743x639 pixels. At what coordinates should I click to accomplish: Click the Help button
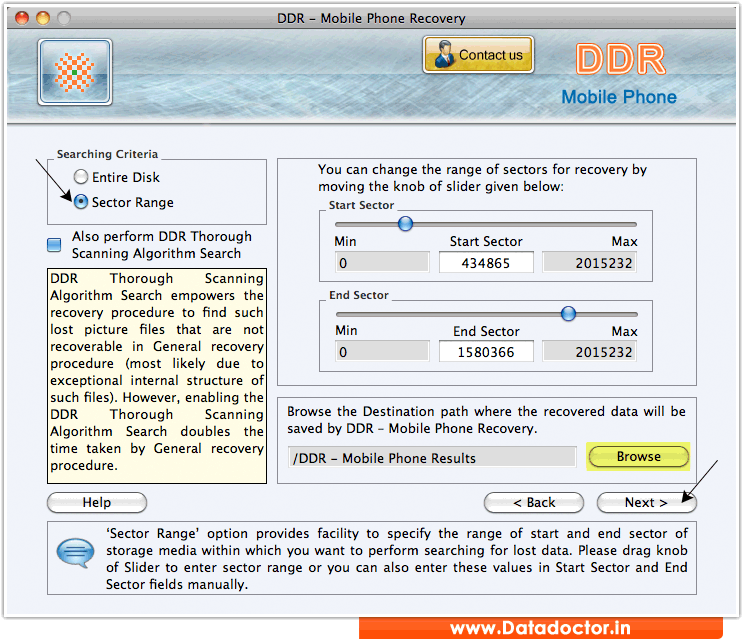pyautogui.click(x=97, y=503)
